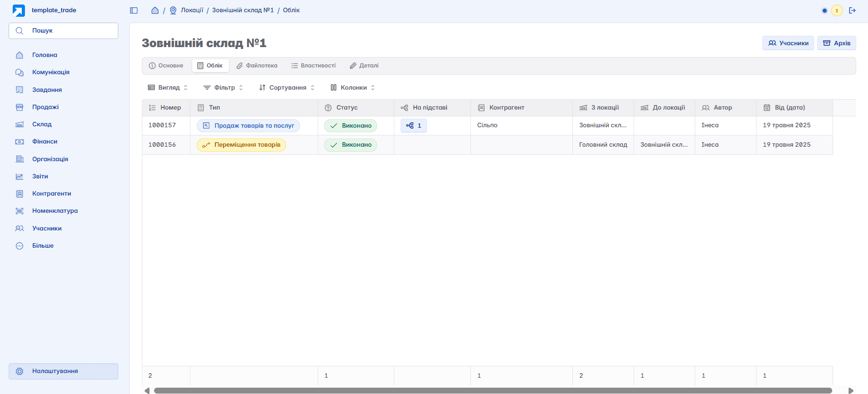Expand the Фільтр dropdown
Viewport: 868px width, 394px height.
click(x=223, y=88)
